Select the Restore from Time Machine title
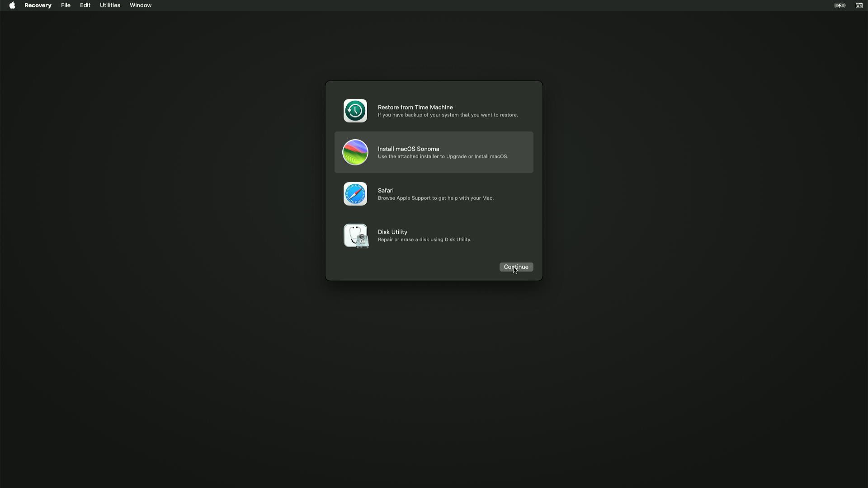The width and height of the screenshot is (868, 488). coord(415,107)
